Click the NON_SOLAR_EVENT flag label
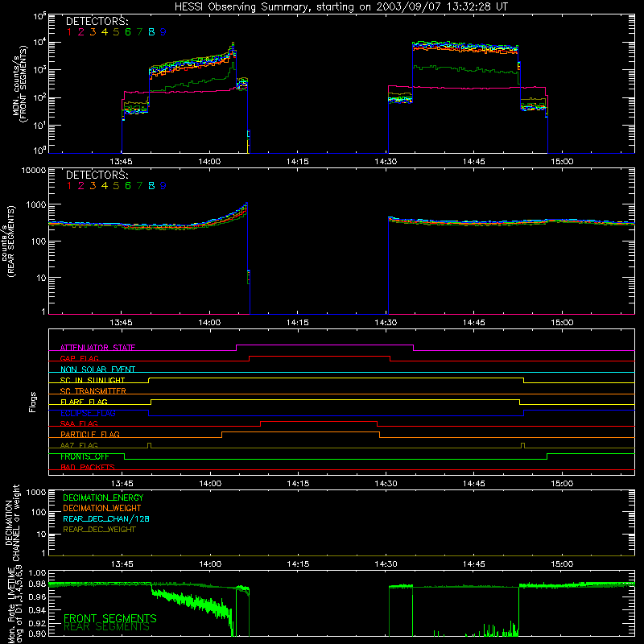Image resolution: width=644 pixels, height=644 pixels. pos(97,369)
